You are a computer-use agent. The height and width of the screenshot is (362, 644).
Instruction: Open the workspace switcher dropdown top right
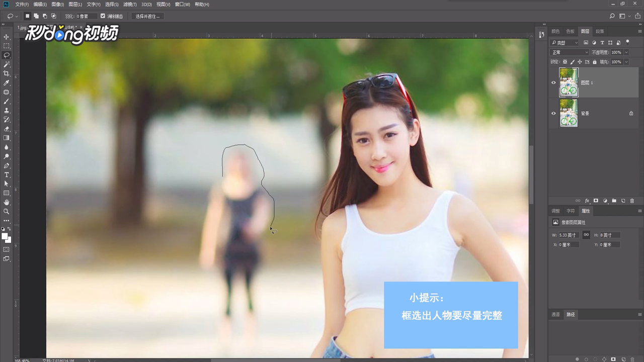[x=624, y=16]
